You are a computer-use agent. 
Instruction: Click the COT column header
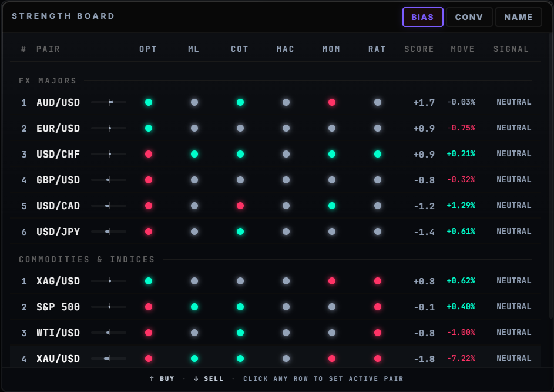[240, 49]
